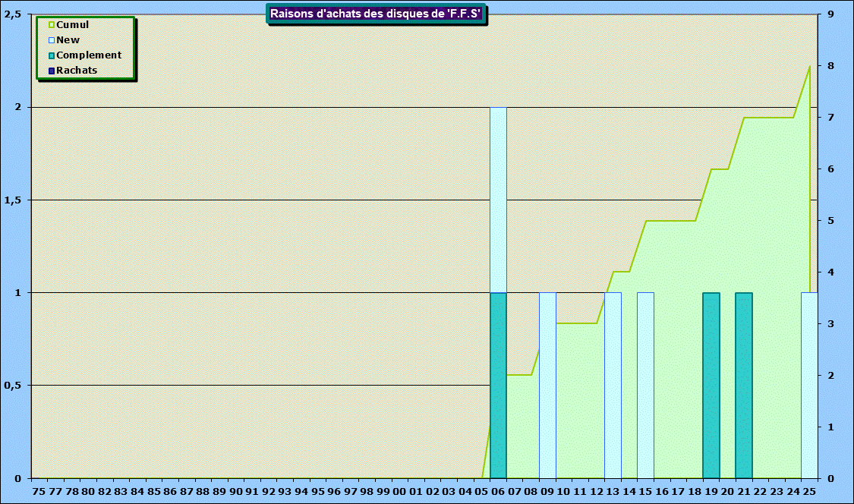Click the x-axis label '85'
The image size is (854, 504).
pos(154,491)
